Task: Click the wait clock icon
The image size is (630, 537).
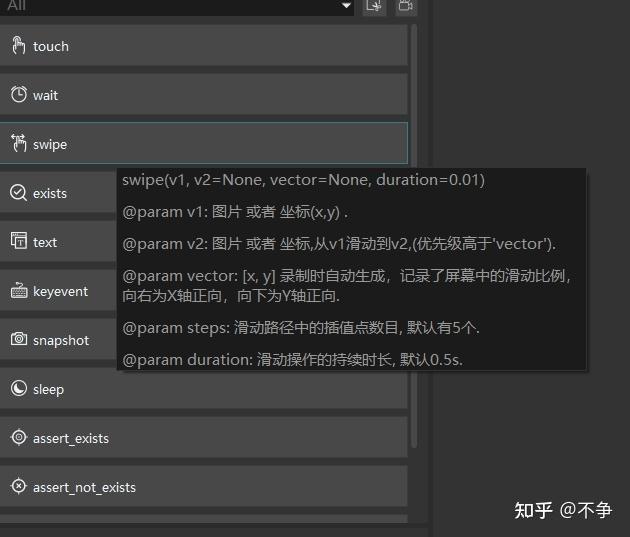Action: (18, 95)
